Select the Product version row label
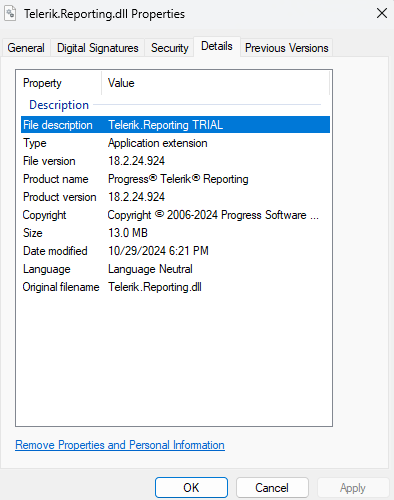394x500 pixels. tap(60, 197)
